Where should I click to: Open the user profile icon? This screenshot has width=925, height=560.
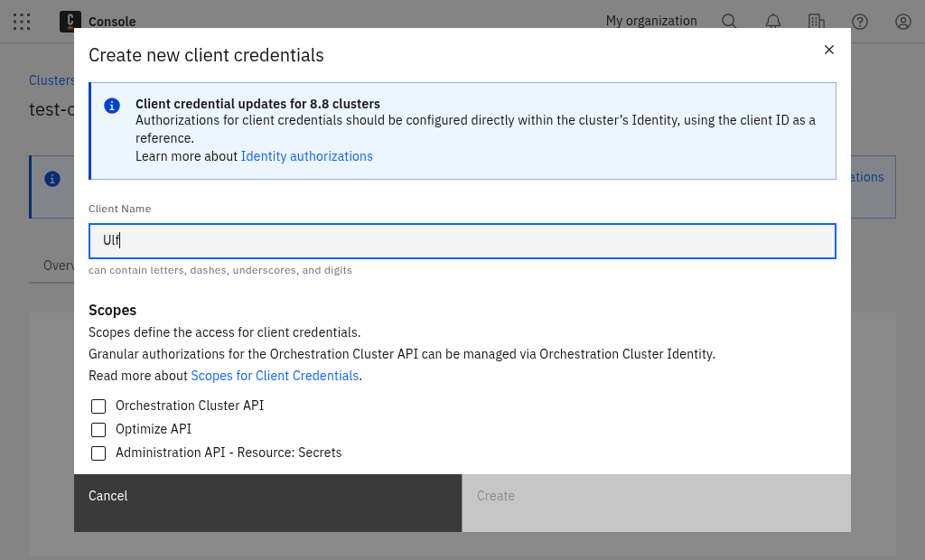coord(902,22)
